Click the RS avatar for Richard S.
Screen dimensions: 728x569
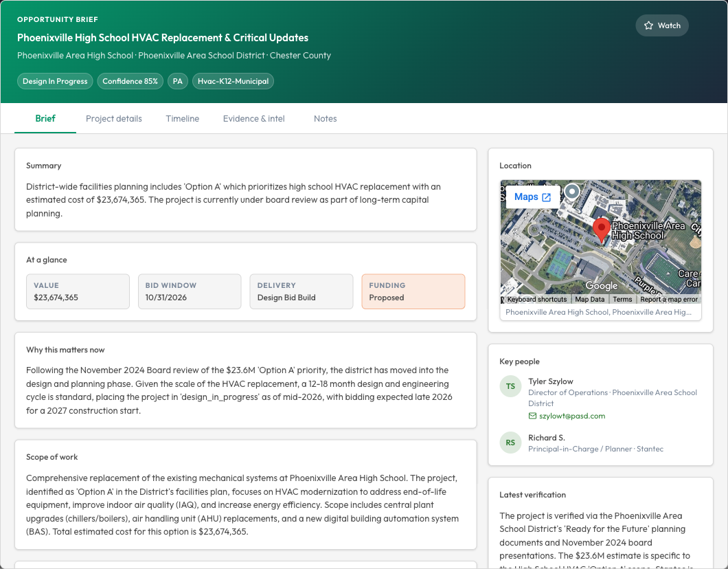click(x=510, y=443)
